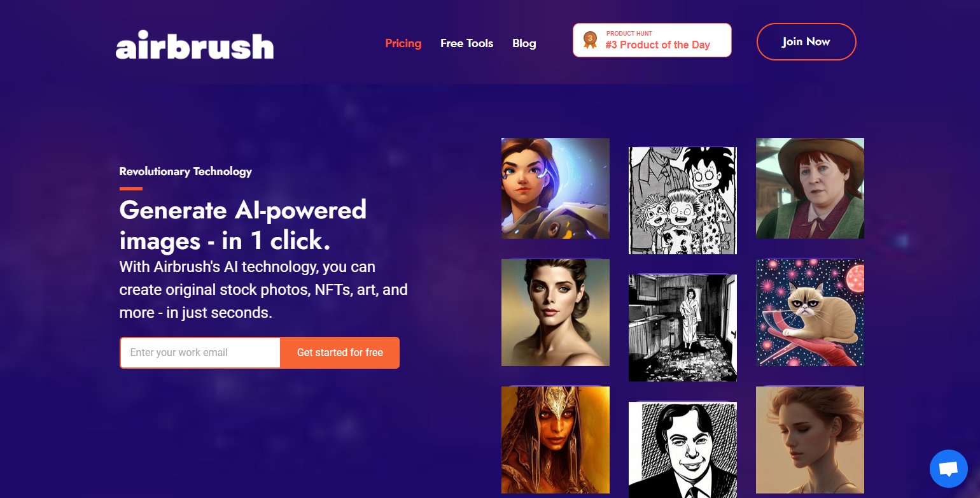Open the Overwatch-style girl character image

pyautogui.click(x=556, y=189)
